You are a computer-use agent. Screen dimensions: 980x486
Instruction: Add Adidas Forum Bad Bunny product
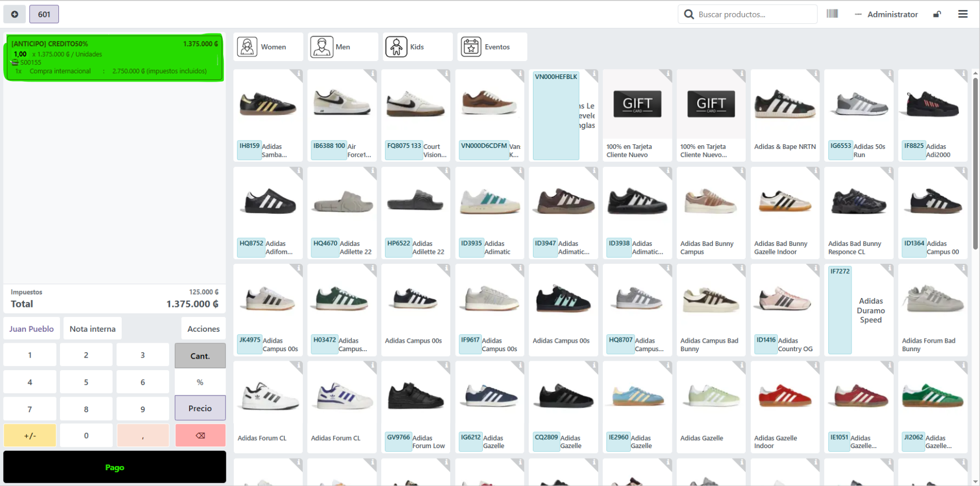click(933, 310)
